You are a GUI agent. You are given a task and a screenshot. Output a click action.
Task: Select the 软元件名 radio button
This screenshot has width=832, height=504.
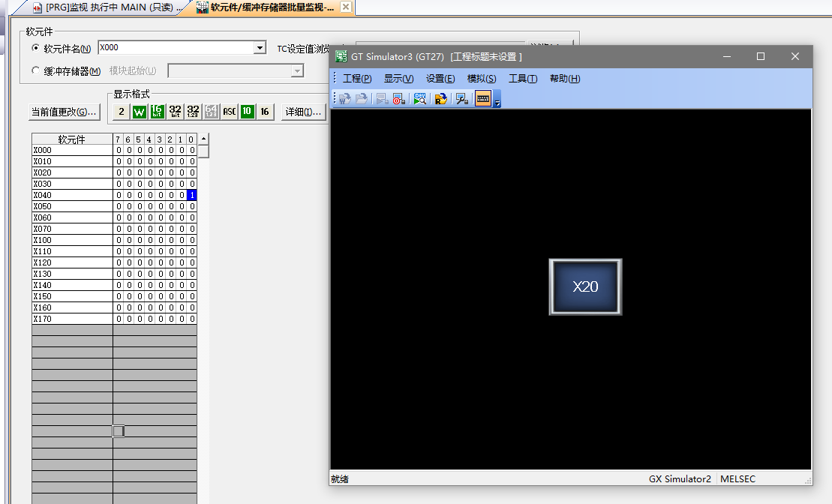click(x=36, y=48)
